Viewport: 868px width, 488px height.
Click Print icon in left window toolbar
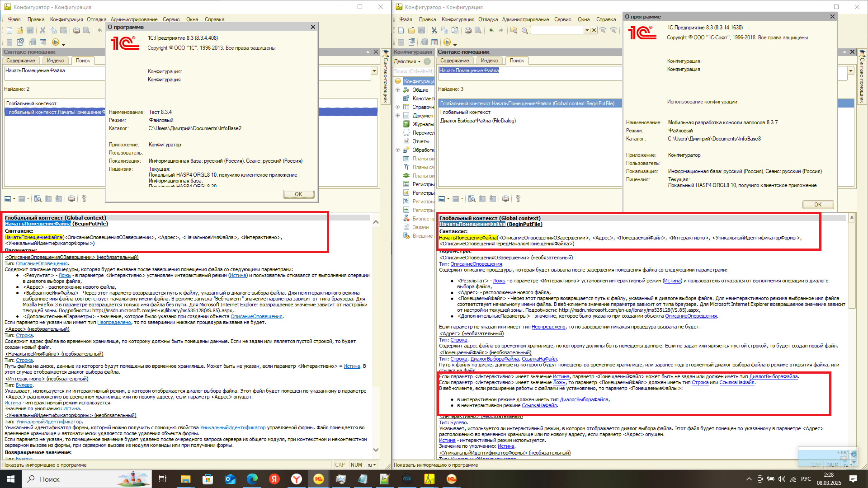click(76, 30)
